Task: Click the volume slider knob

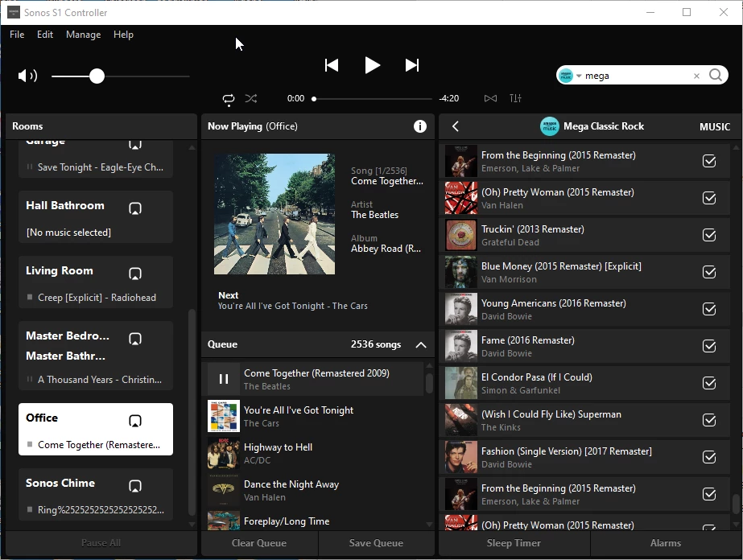Action: pos(97,76)
